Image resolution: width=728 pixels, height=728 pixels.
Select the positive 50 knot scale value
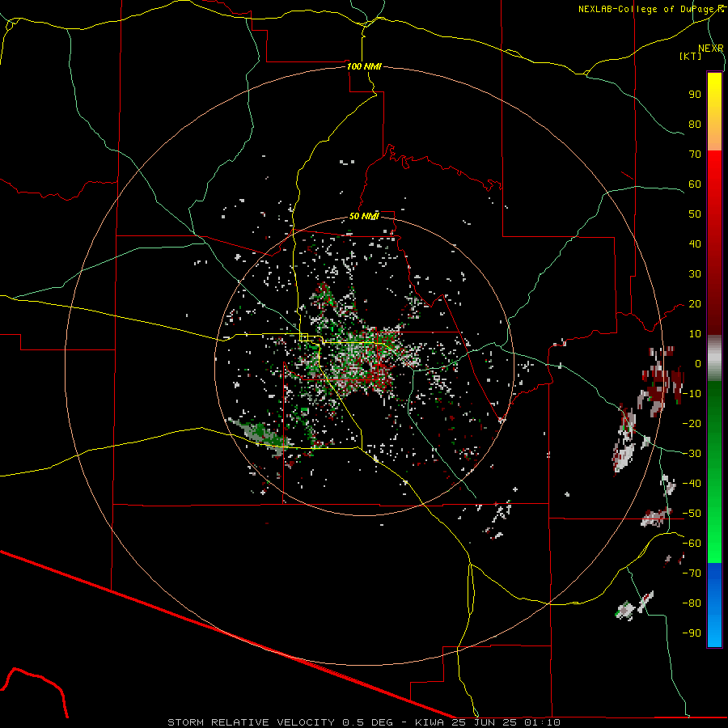[x=695, y=214]
